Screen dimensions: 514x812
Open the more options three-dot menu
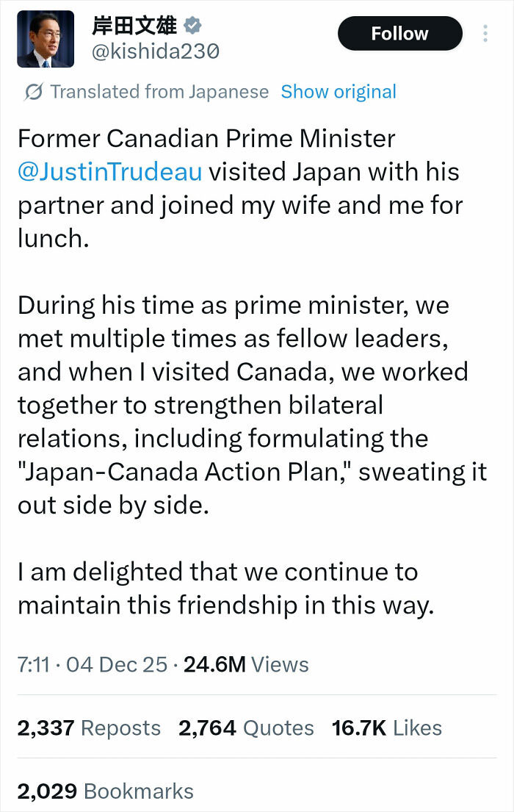[485, 34]
